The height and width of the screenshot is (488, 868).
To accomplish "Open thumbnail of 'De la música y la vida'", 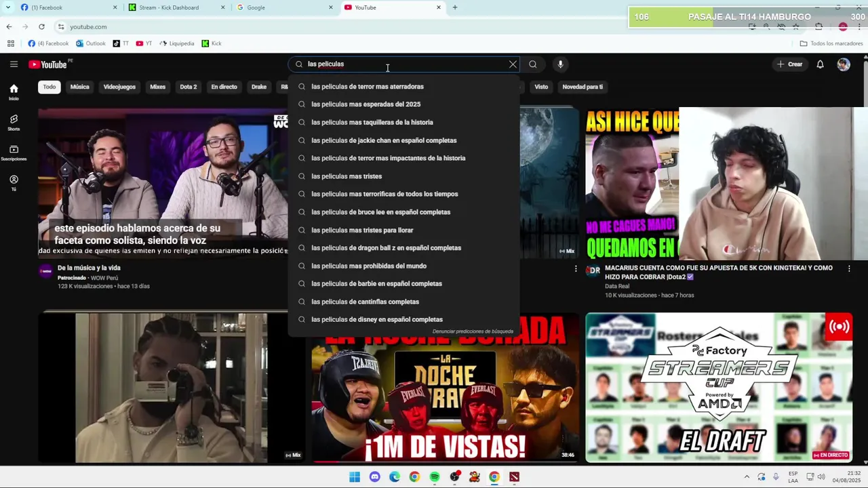I will click(163, 183).
